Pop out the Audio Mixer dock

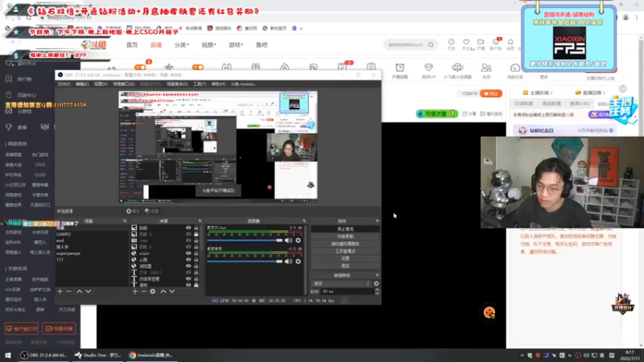pyautogui.click(x=304, y=221)
